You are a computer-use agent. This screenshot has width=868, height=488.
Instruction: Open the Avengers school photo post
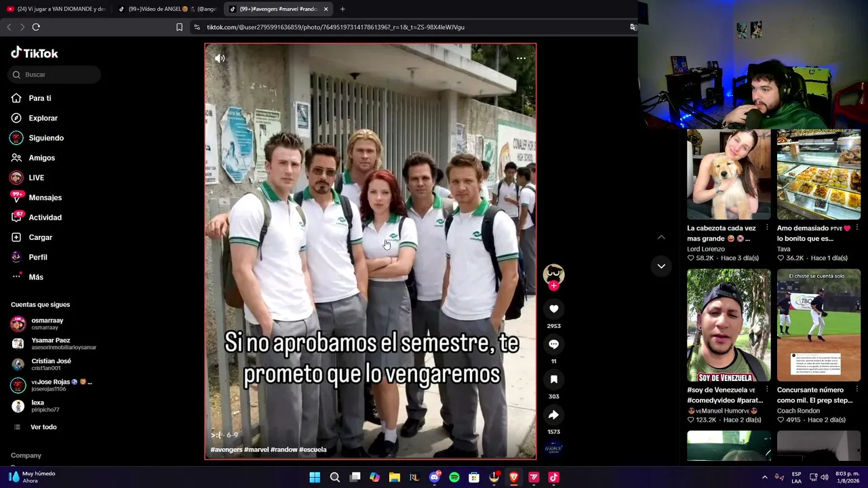point(370,251)
